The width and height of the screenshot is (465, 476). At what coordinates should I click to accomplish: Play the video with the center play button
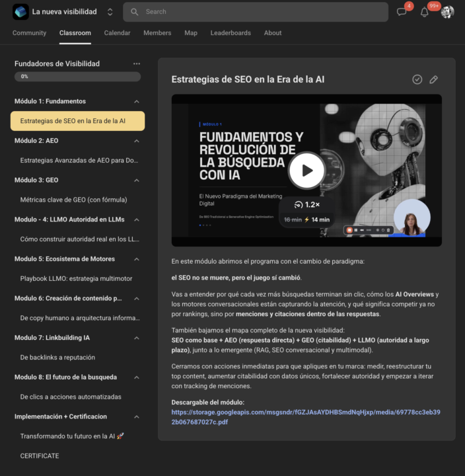[x=306, y=171]
